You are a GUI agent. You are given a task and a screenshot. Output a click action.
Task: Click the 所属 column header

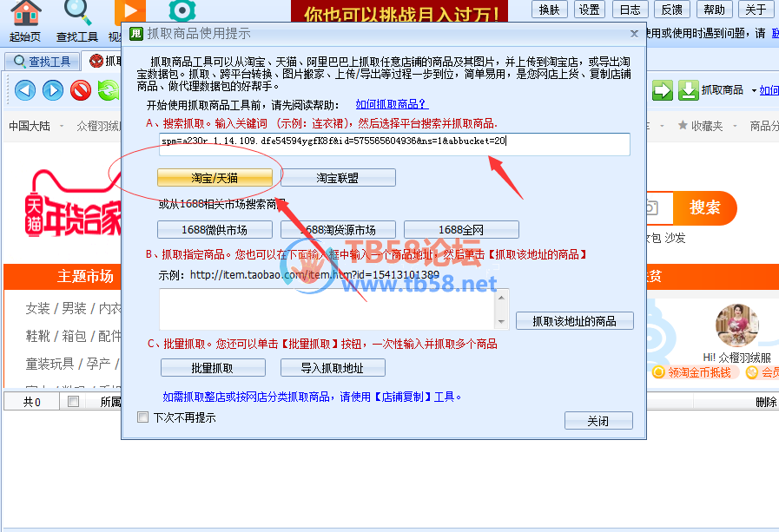coord(110,402)
